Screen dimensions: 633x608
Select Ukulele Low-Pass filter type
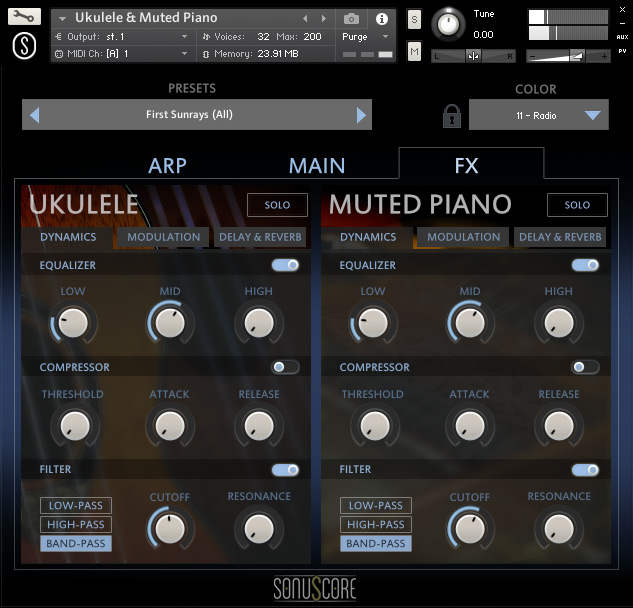(76, 505)
